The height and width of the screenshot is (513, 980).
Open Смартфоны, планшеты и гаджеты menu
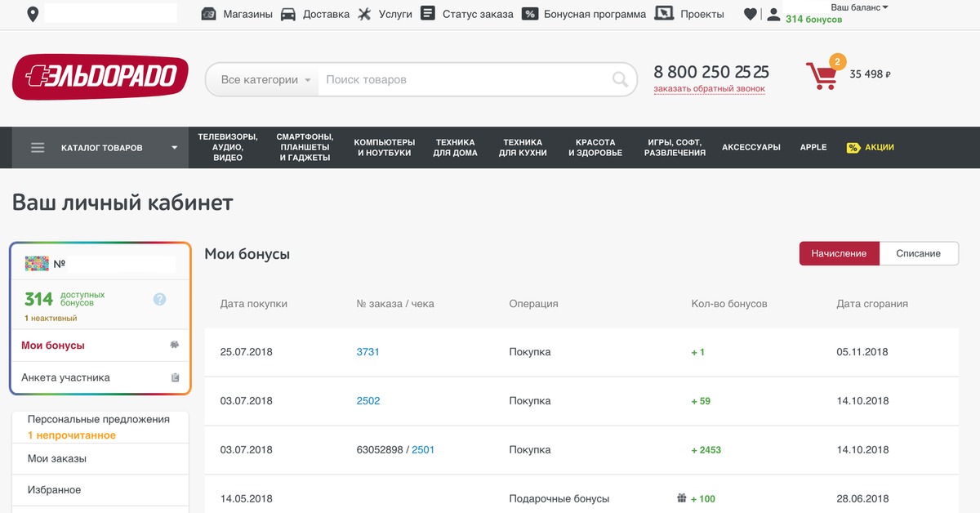pos(305,148)
